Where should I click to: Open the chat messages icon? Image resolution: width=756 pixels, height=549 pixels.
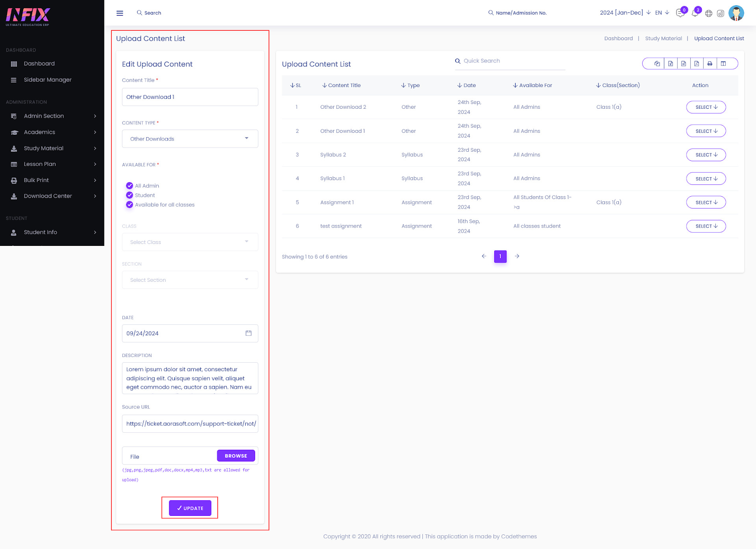680,13
